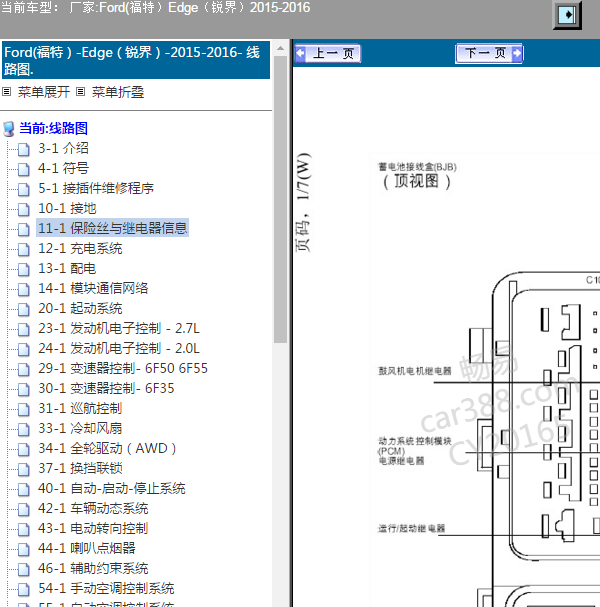Open 46-1 辅助约束系统 section
Image resolution: width=600 pixels, height=607 pixels.
[93, 569]
